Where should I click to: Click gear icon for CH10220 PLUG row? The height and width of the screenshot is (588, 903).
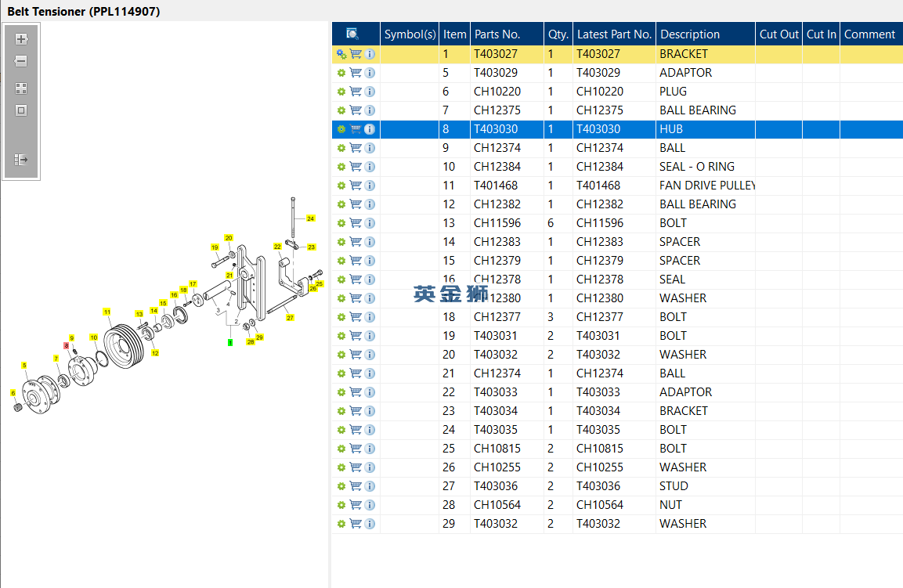pos(341,92)
